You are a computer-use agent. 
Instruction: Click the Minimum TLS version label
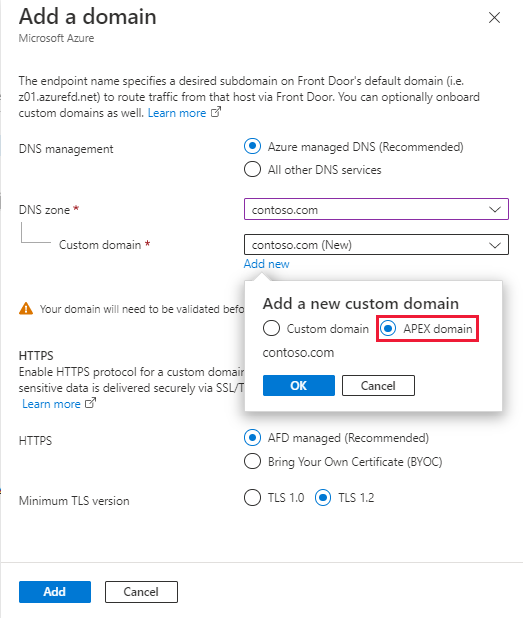[x=74, y=501]
